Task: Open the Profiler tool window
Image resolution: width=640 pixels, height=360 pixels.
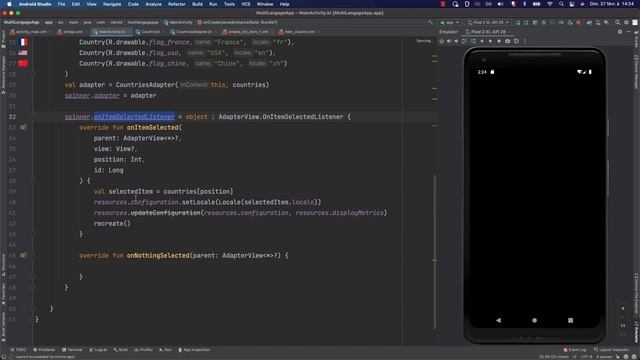Action: pyautogui.click(x=143, y=350)
